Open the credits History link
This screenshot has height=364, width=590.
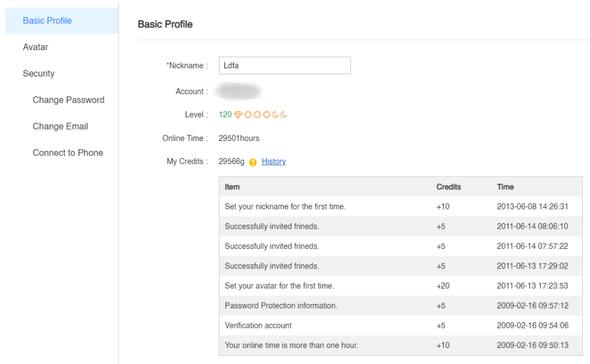274,162
